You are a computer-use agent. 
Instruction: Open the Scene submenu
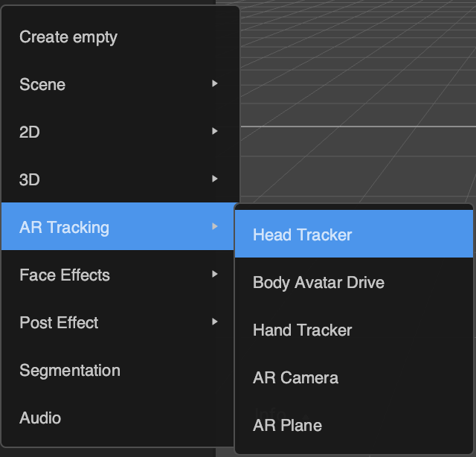[x=120, y=84]
